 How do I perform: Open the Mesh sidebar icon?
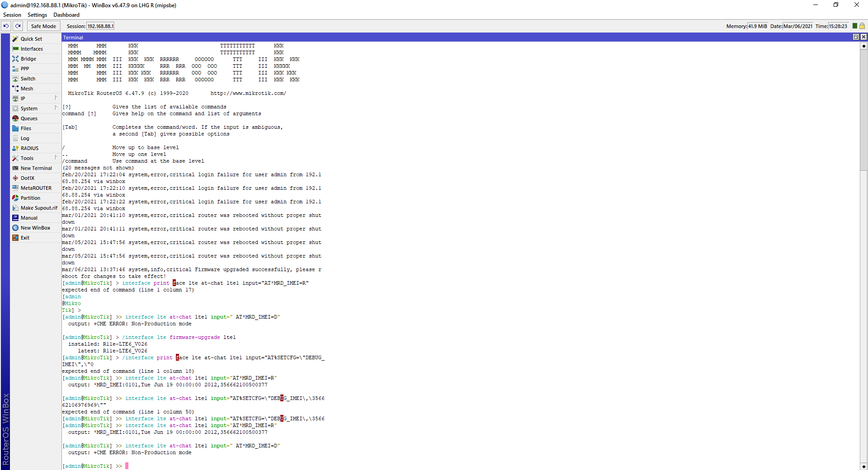15,89
